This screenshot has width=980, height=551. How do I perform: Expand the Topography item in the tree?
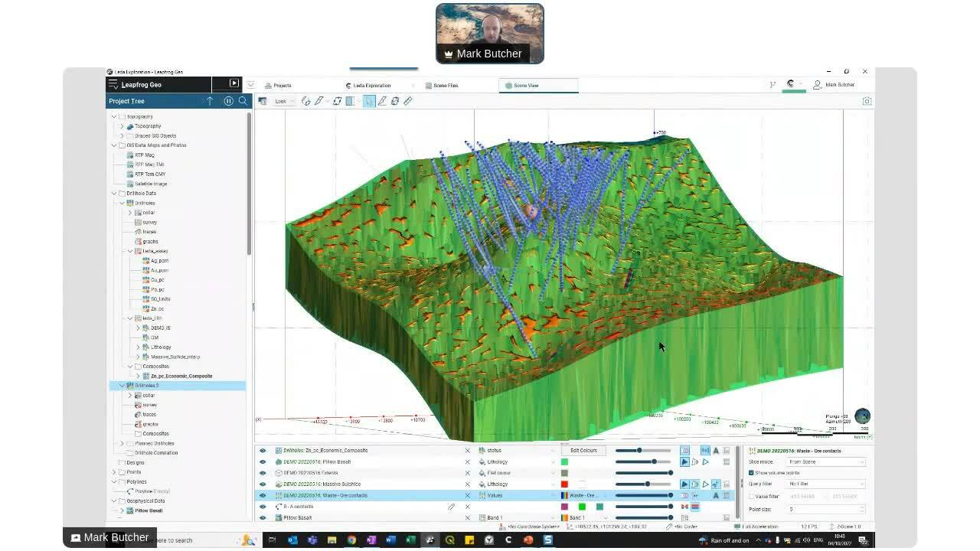[122, 126]
